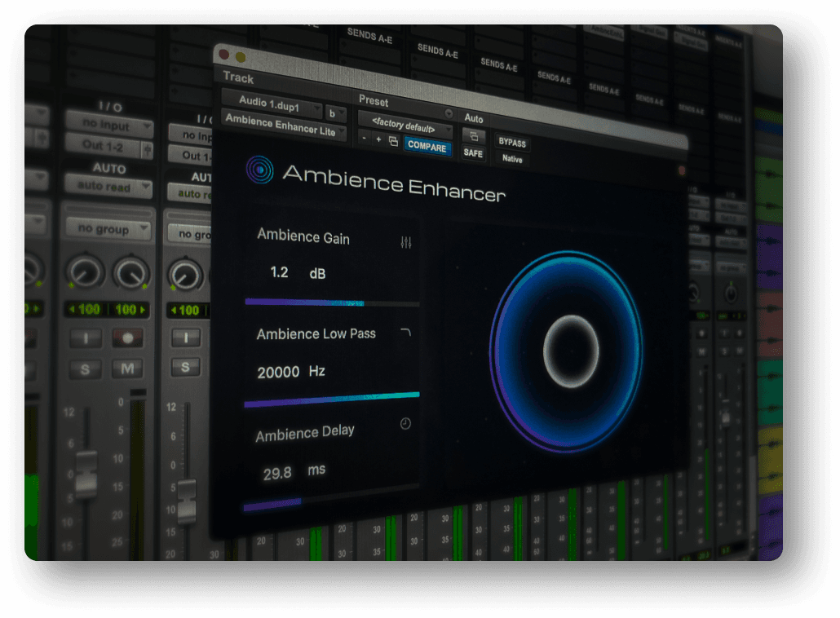Open the <factory default> preset dropdown

tap(405, 126)
